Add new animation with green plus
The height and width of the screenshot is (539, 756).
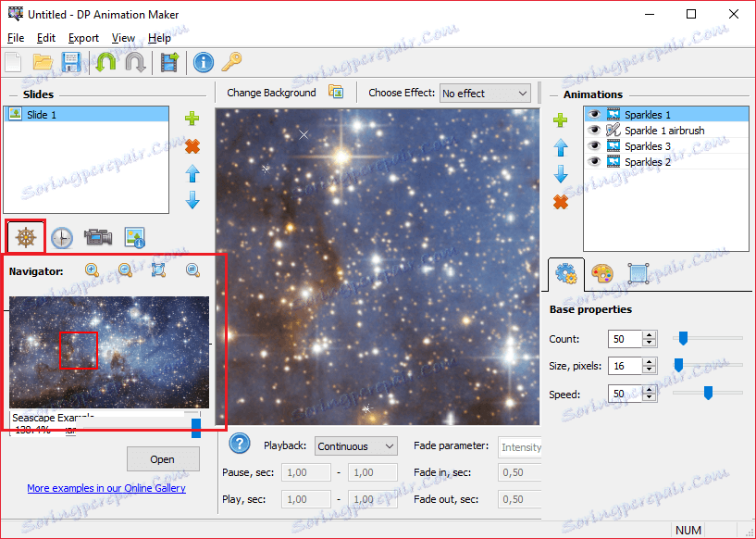click(560, 119)
